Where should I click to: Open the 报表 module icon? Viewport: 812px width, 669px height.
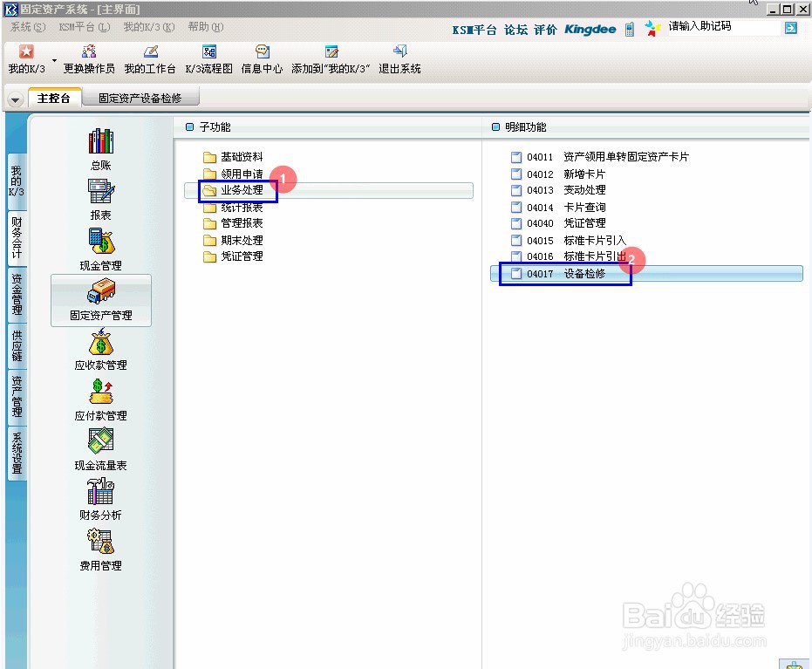pyautogui.click(x=101, y=200)
